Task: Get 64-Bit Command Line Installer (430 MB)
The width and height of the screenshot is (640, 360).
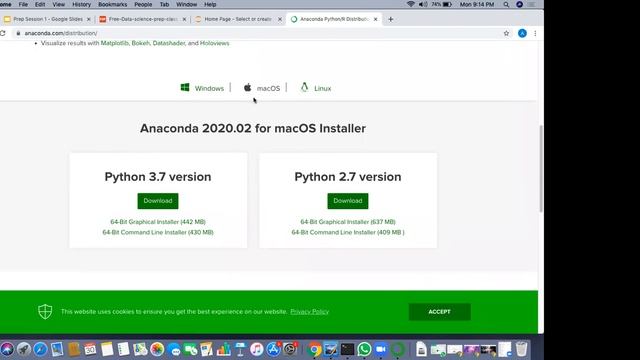Action: pos(158,232)
